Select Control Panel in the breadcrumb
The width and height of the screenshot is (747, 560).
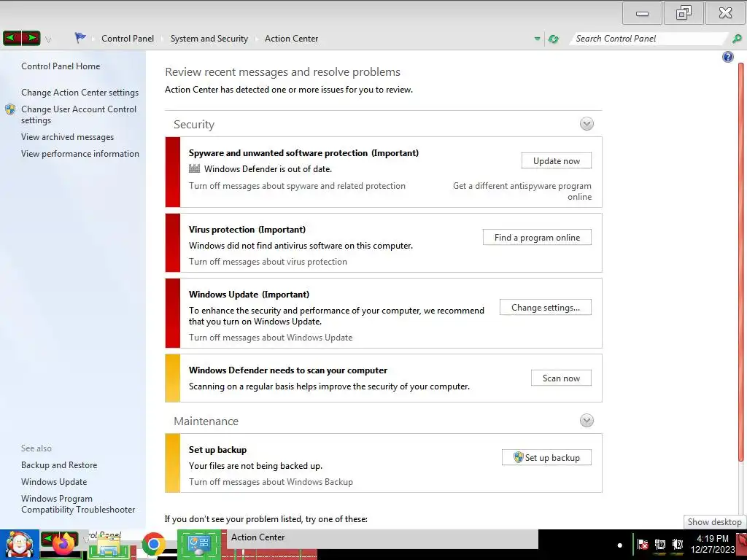point(128,39)
